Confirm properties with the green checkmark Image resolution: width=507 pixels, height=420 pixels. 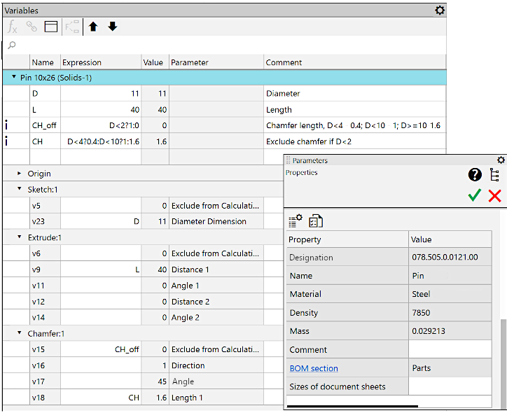coord(475,196)
